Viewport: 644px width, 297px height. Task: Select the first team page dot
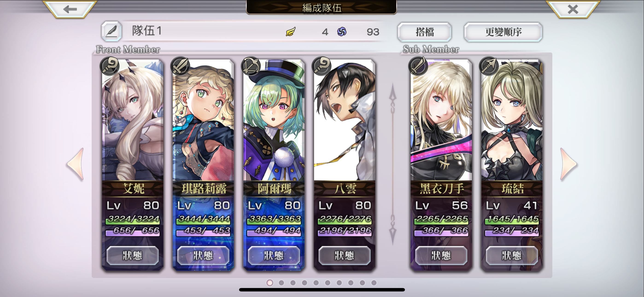[270, 283]
